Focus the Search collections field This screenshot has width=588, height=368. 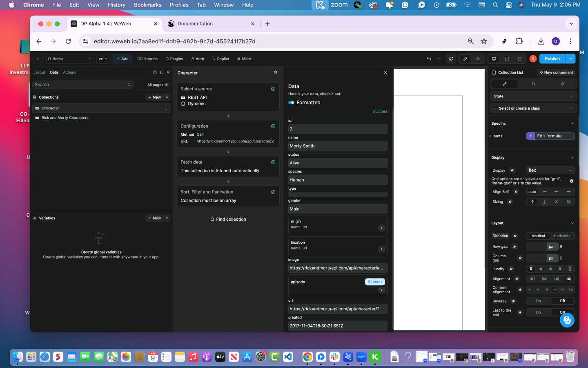[x=83, y=85]
